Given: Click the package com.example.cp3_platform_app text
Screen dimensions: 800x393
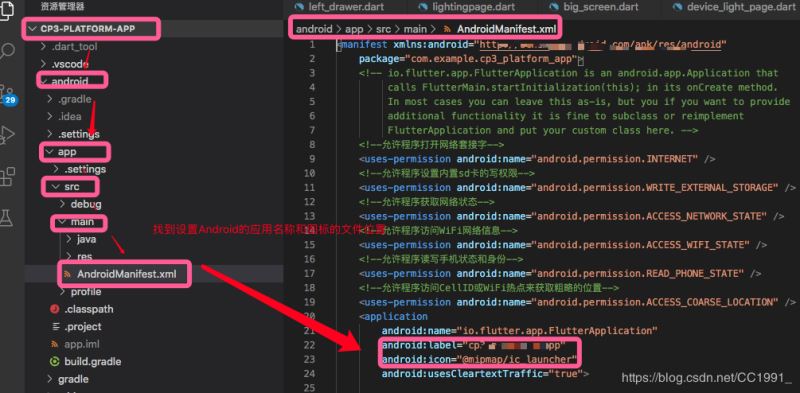Looking at the screenshot, I should point(468,59).
